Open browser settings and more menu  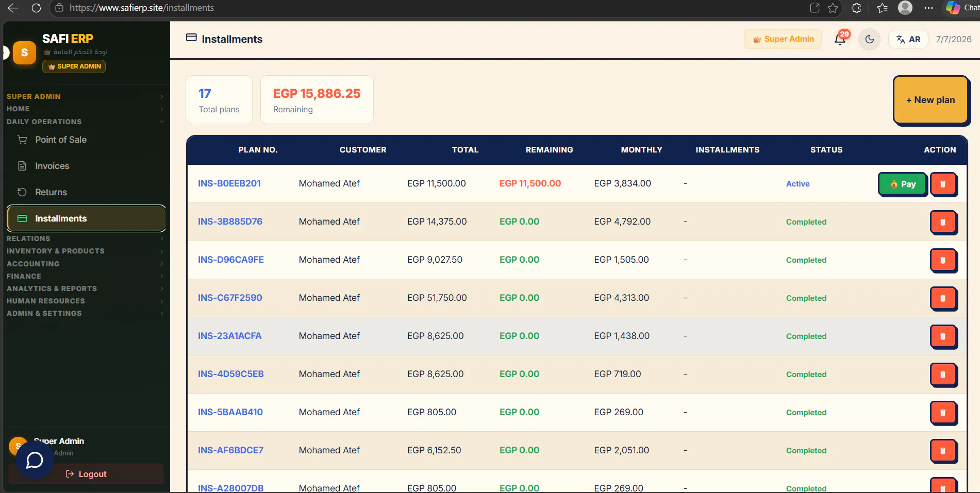pos(928,8)
